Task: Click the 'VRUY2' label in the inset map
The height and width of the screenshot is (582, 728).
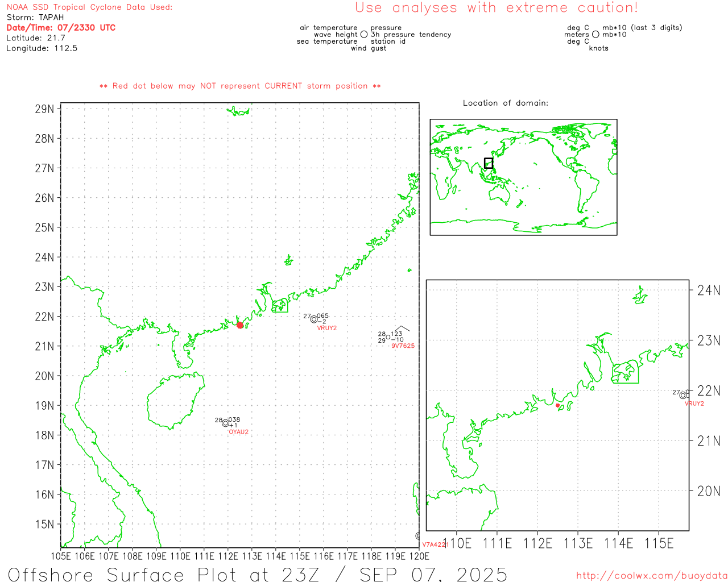Action: (x=694, y=404)
